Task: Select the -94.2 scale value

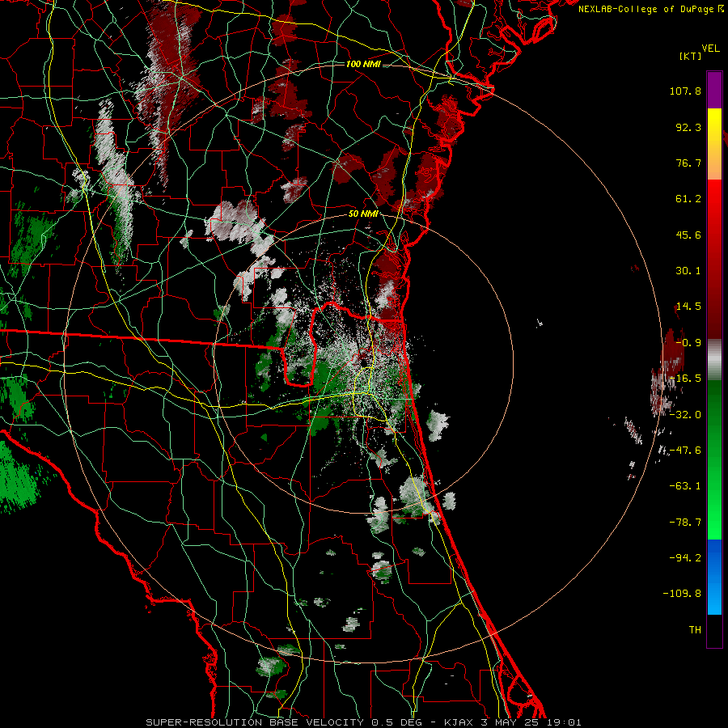Action: [685, 558]
